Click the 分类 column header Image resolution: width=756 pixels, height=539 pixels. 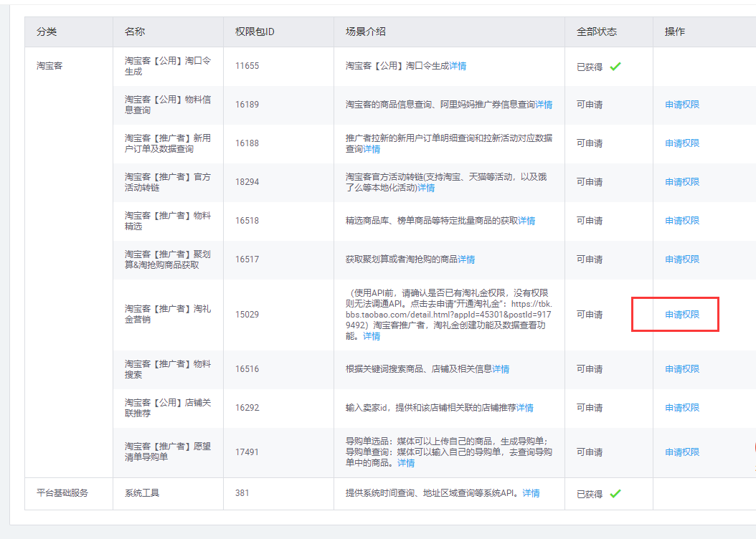tap(47, 32)
